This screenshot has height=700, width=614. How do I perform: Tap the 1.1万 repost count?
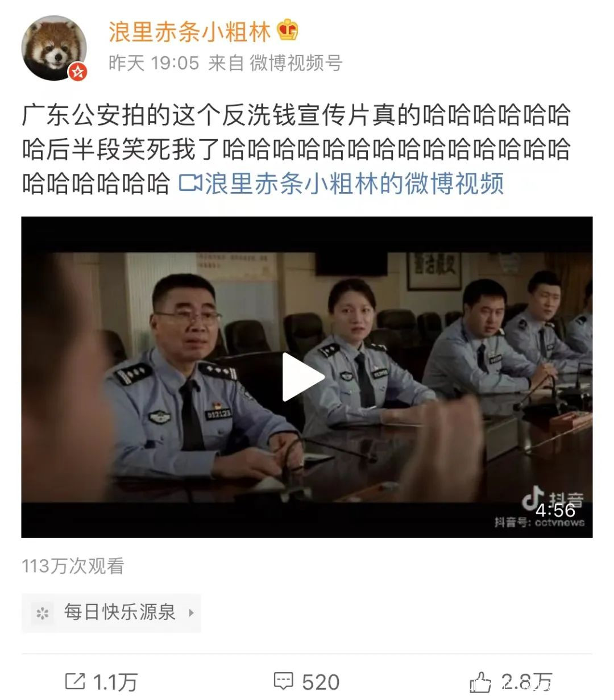115,681
